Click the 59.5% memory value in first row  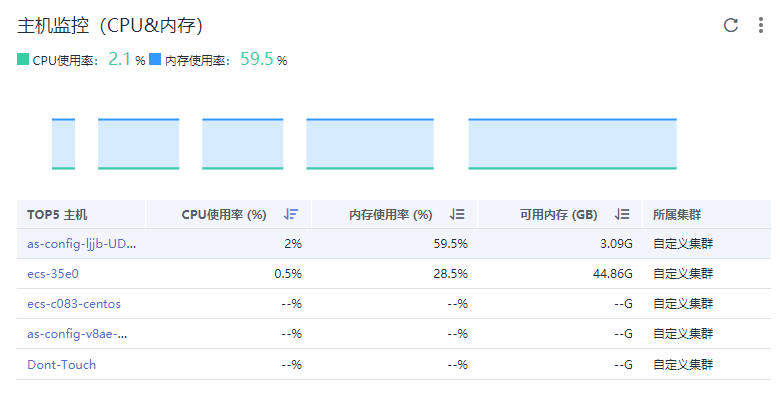click(x=450, y=244)
